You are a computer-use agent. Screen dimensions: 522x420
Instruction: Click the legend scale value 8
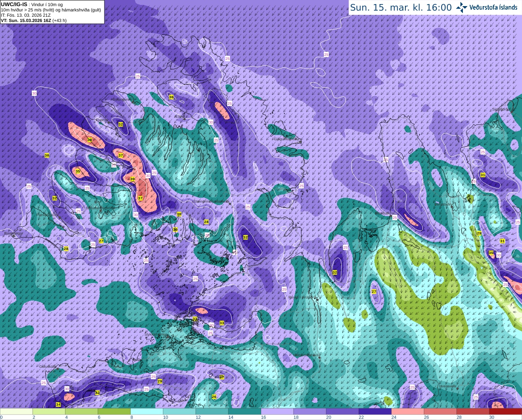point(132,417)
